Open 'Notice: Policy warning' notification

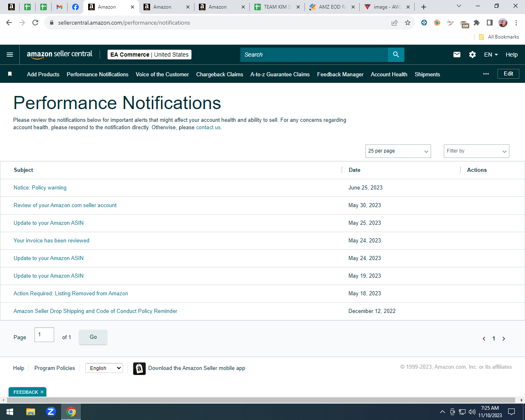[40, 188]
